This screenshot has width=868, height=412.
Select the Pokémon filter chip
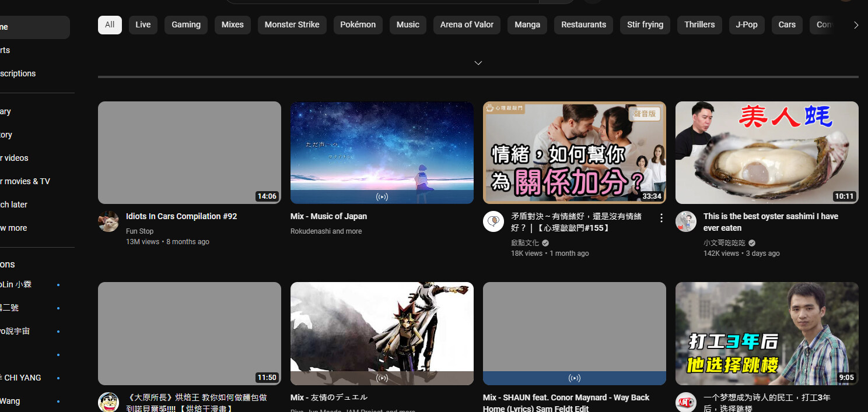point(358,24)
